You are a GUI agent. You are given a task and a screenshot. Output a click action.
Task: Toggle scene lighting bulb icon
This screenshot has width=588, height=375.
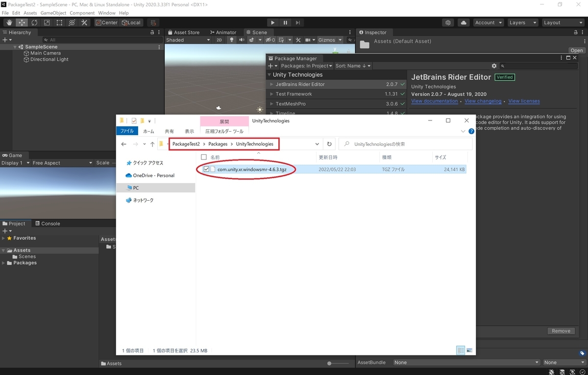pyautogui.click(x=232, y=40)
